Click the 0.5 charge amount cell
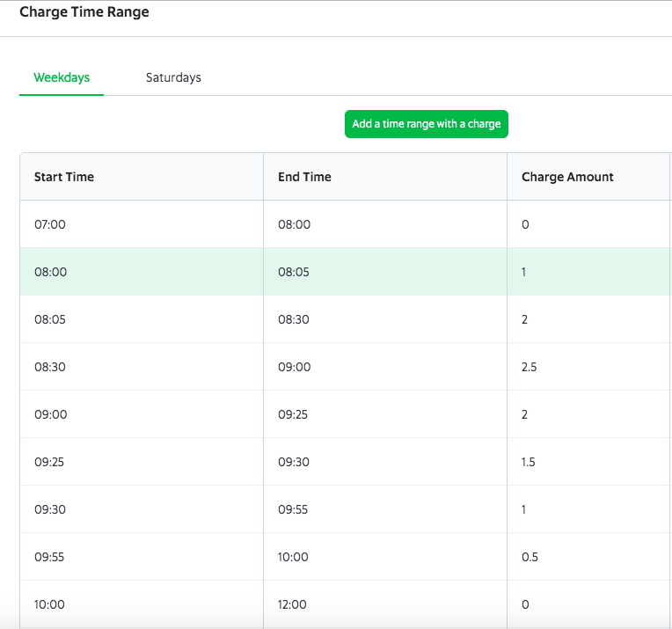Image resolution: width=672 pixels, height=629 pixels. 530,557
